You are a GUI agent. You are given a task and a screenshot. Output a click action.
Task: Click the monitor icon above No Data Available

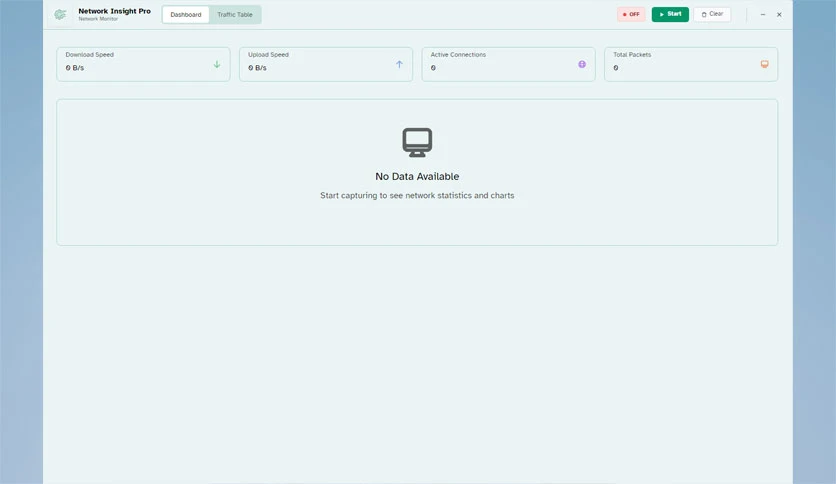click(417, 142)
